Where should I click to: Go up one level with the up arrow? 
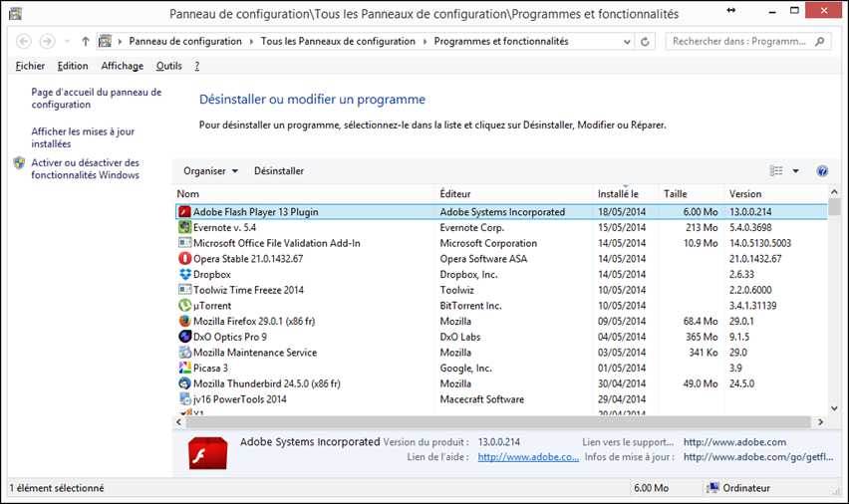tap(85, 41)
